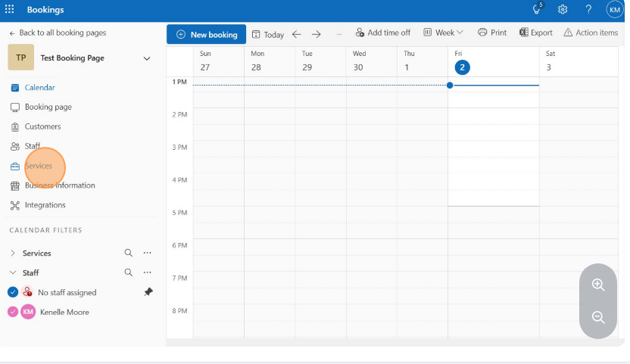Open the Business information navigation item
The height and width of the screenshot is (364, 630).
click(x=53, y=185)
